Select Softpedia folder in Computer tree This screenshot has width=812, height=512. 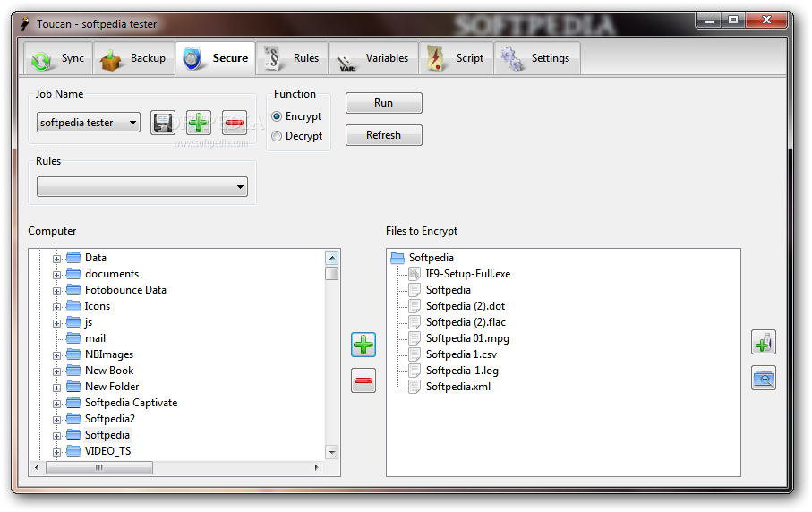pyautogui.click(x=107, y=435)
